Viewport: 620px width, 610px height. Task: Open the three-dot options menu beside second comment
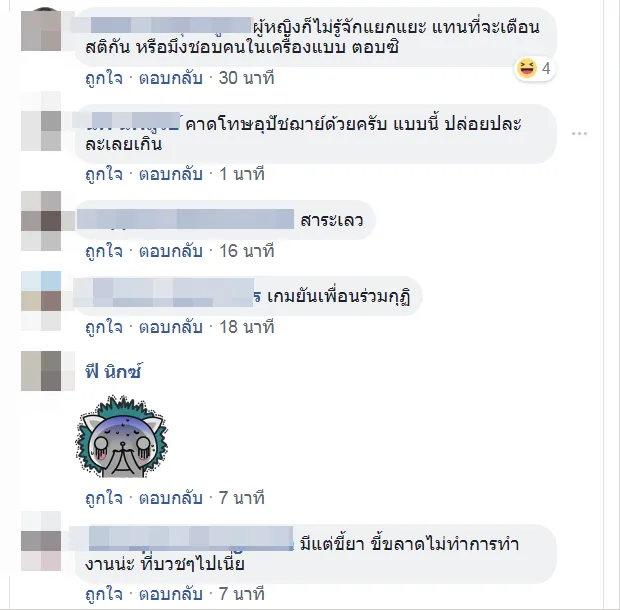tap(579, 134)
